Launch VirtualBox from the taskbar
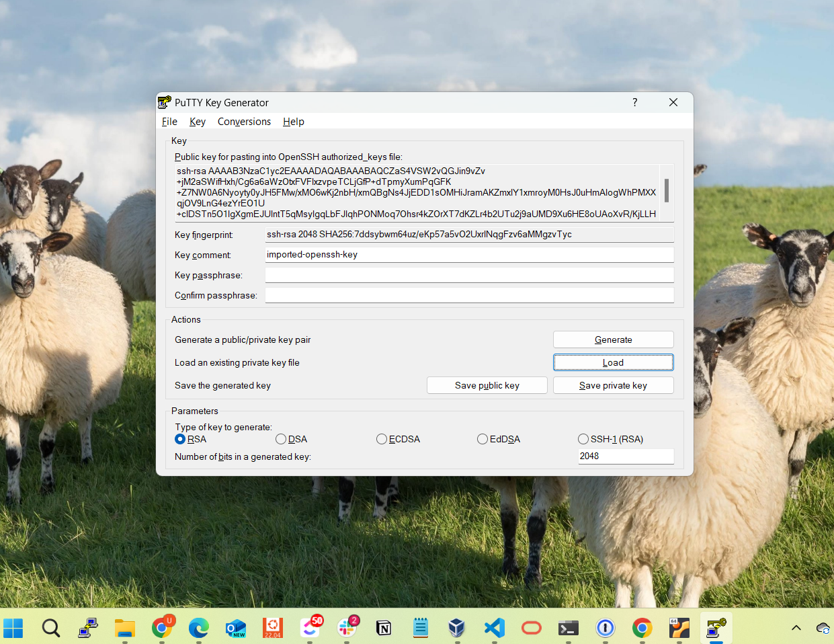834x644 pixels. [457, 628]
